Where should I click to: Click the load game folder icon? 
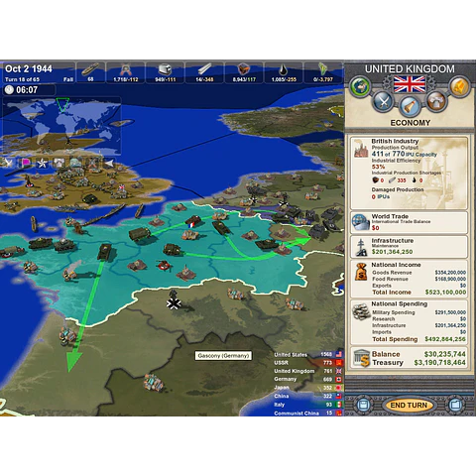(455, 405)
